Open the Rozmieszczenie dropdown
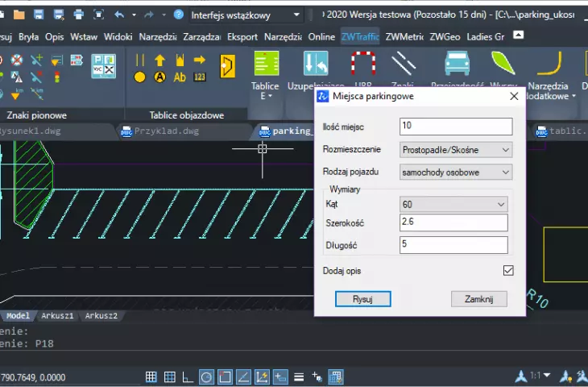This screenshot has height=387, width=588. coord(456,150)
